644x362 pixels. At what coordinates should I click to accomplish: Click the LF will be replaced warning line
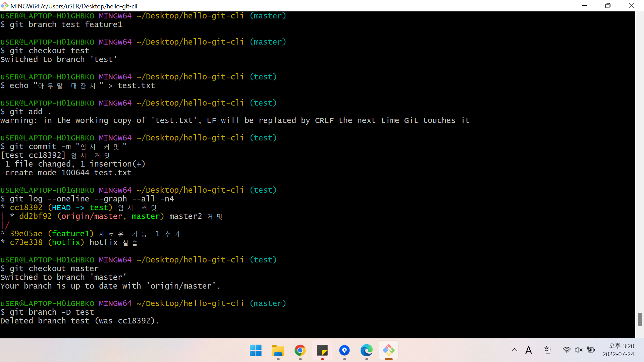click(235, 120)
